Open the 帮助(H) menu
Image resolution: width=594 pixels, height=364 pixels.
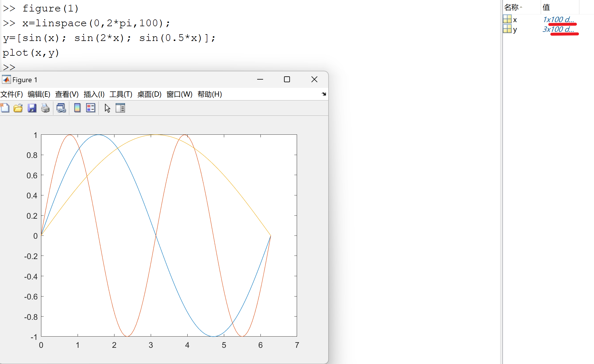210,94
